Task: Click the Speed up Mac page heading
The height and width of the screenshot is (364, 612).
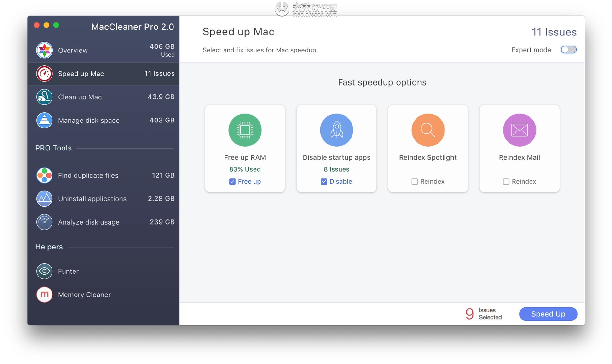Action: click(238, 32)
